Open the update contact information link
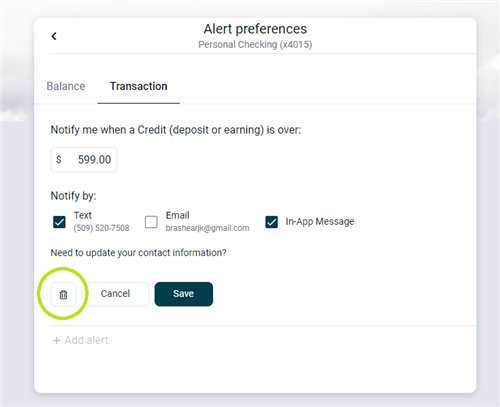 click(x=138, y=253)
